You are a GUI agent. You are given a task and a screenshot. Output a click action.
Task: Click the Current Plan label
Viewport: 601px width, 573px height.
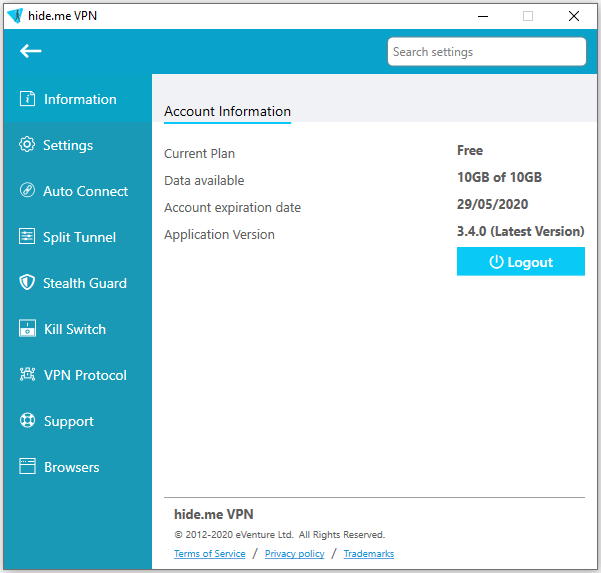click(199, 153)
